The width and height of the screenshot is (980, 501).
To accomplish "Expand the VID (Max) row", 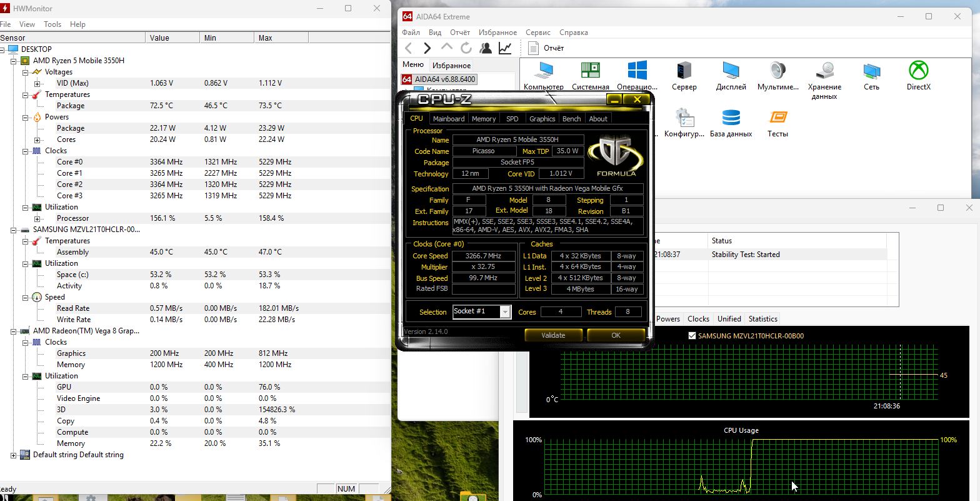I will coord(37,83).
